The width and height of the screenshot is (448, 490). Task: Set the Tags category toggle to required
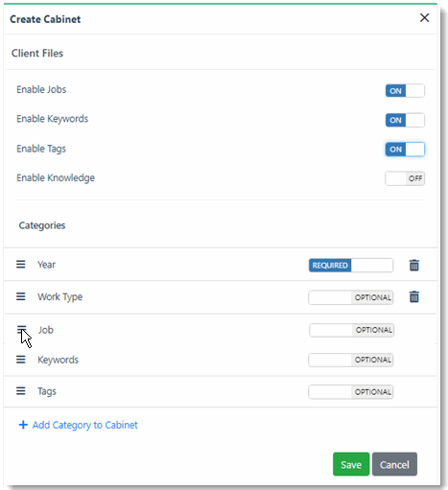click(x=351, y=392)
